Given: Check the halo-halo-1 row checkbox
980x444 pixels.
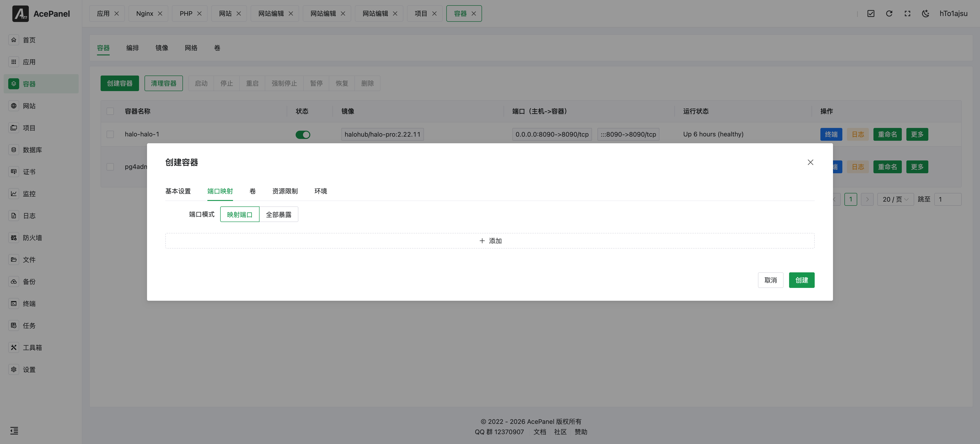Looking at the screenshot, I should (x=110, y=134).
